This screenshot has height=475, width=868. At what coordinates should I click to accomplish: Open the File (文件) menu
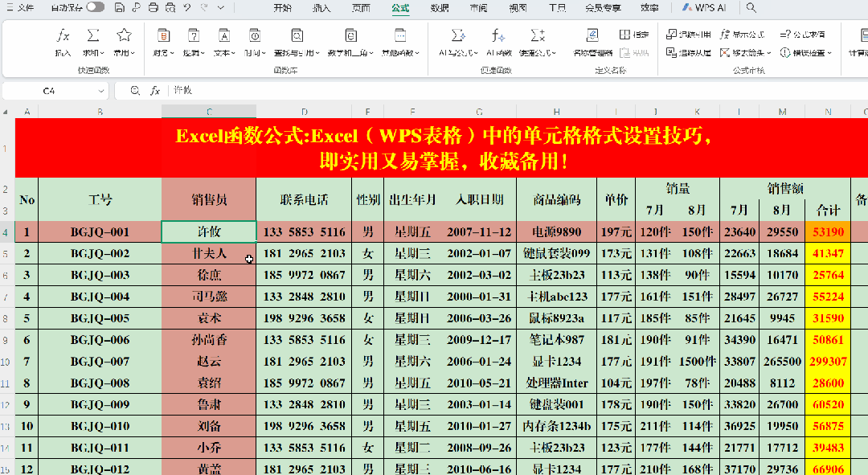tap(25, 8)
